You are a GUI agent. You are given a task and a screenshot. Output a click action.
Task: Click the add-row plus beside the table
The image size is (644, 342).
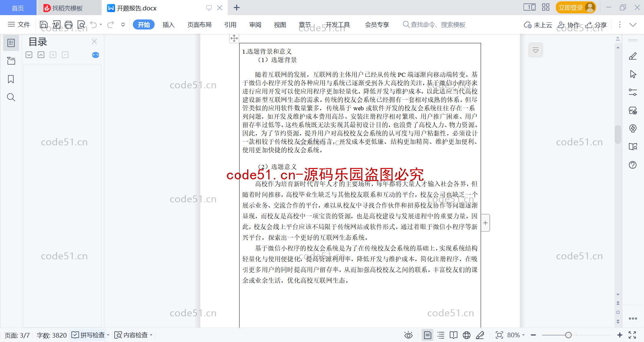tap(485, 223)
